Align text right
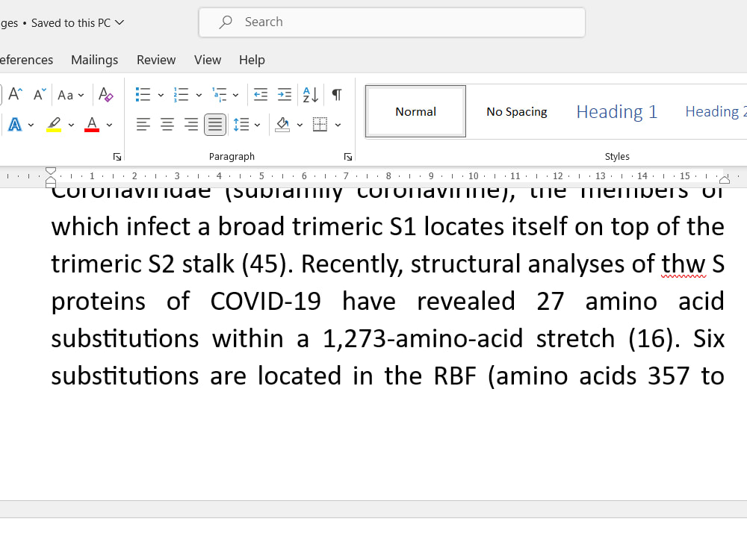747x560 pixels. coord(191,125)
